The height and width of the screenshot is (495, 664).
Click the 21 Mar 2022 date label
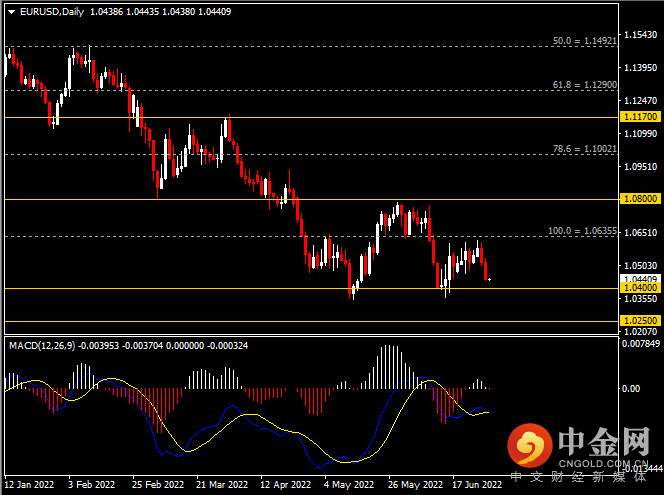pyautogui.click(x=222, y=484)
